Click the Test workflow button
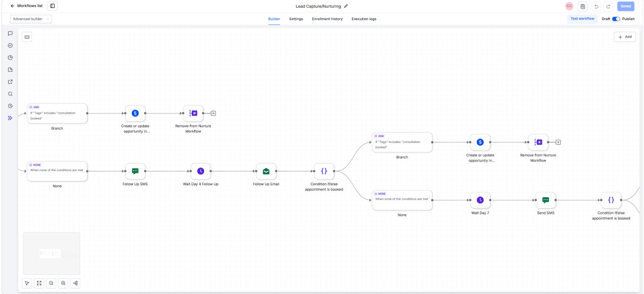The width and height of the screenshot is (644, 294). tap(582, 19)
